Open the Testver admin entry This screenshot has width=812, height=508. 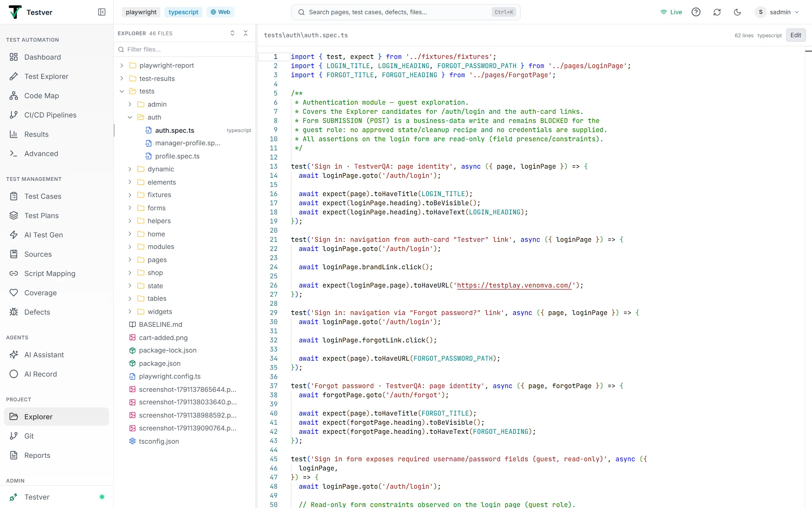coord(57,497)
